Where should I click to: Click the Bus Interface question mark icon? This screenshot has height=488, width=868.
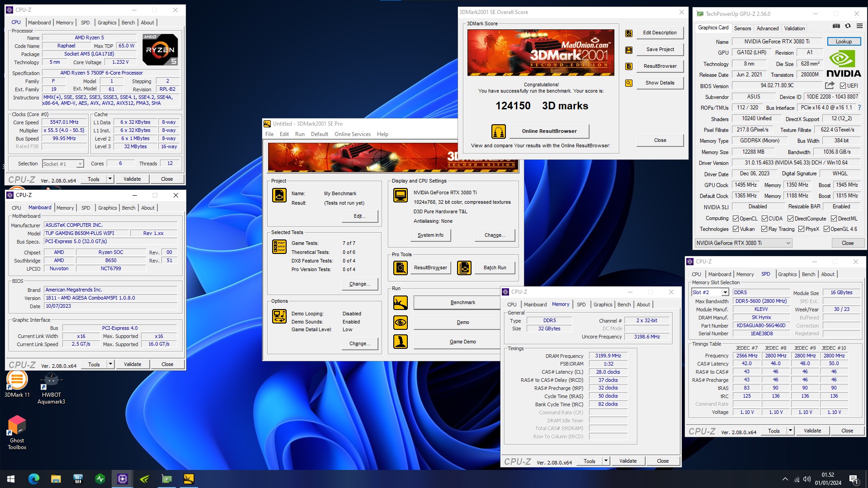pos(859,108)
